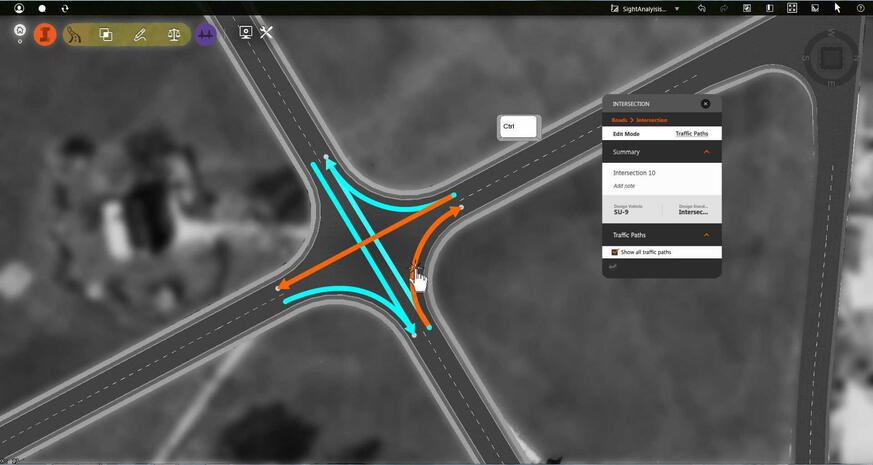This screenshot has height=465, width=873.
Task: Click the undo arrow in top bar
Action: [702, 8]
